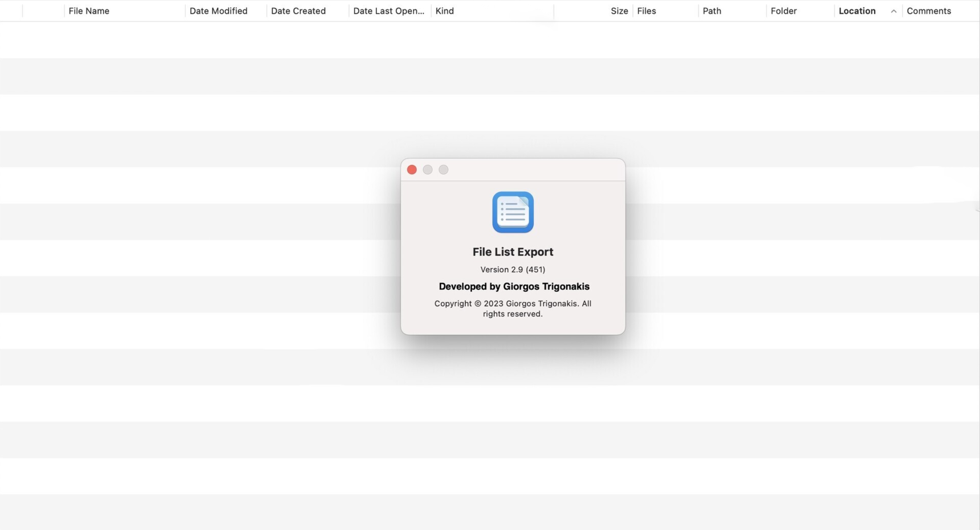Click the Comments column header
This screenshot has height=530, width=980.
coord(928,10)
